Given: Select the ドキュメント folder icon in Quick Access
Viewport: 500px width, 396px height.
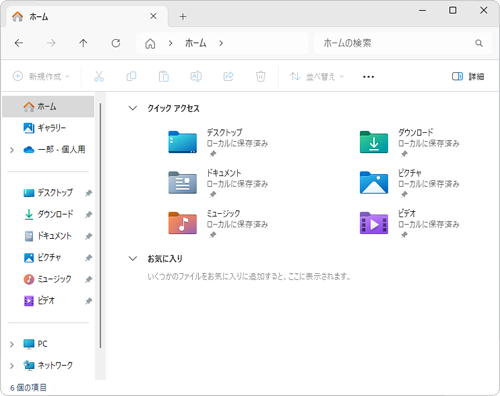Looking at the screenshot, I should pos(182,183).
